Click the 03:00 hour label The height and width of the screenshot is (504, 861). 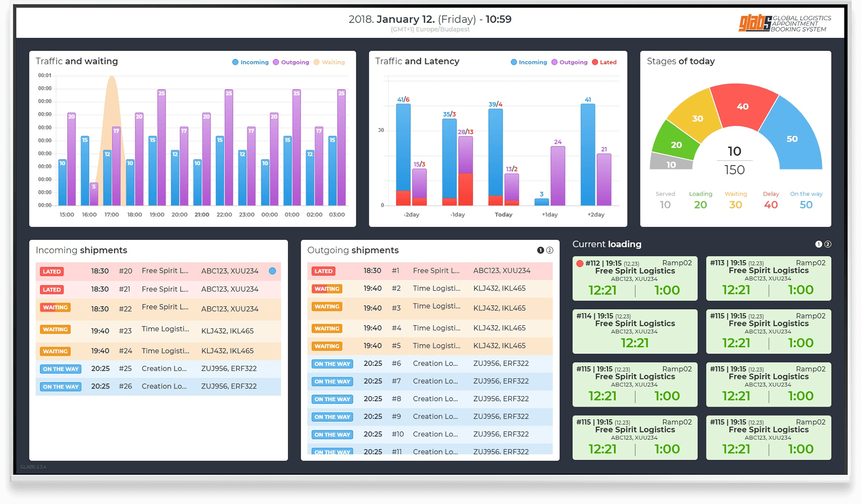(x=336, y=215)
